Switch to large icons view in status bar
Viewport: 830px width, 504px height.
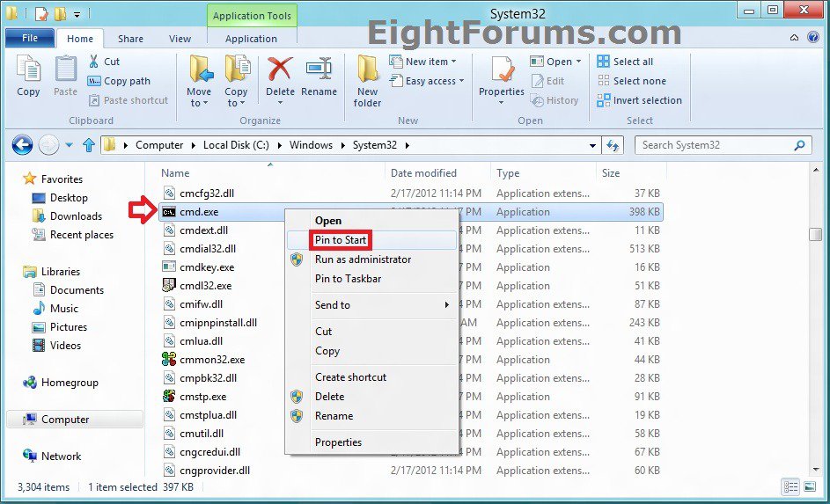[x=810, y=486]
